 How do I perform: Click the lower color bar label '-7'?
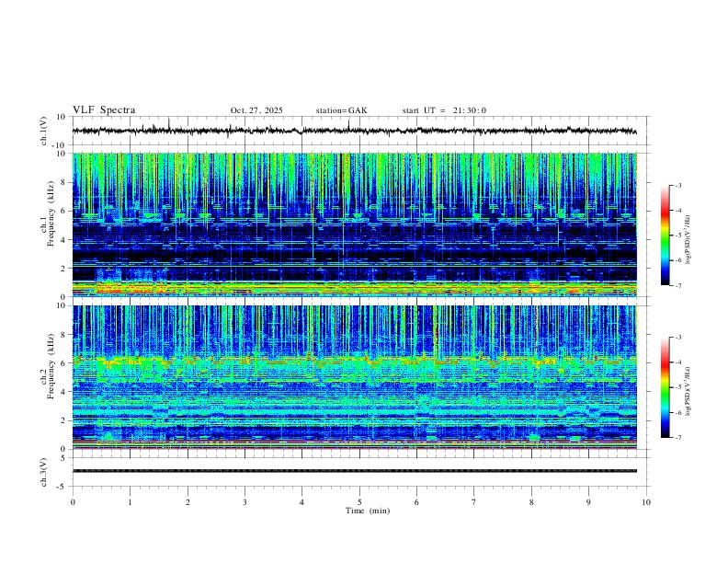pos(677,438)
